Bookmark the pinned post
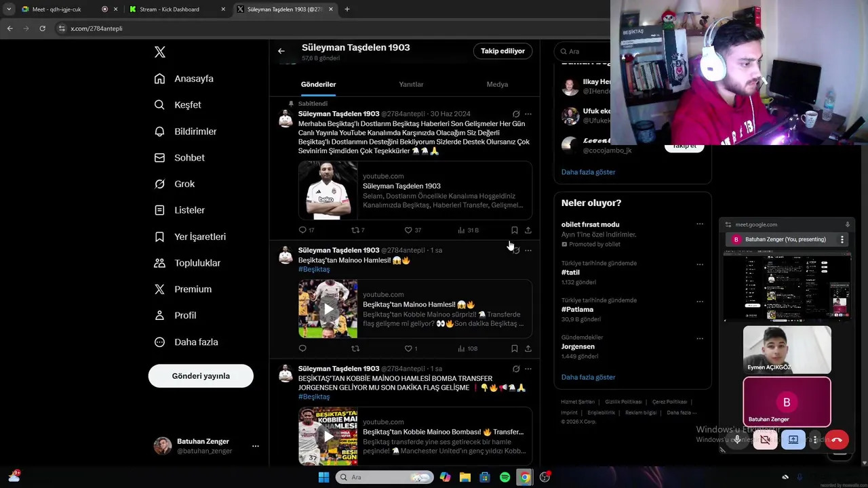 [514, 230]
